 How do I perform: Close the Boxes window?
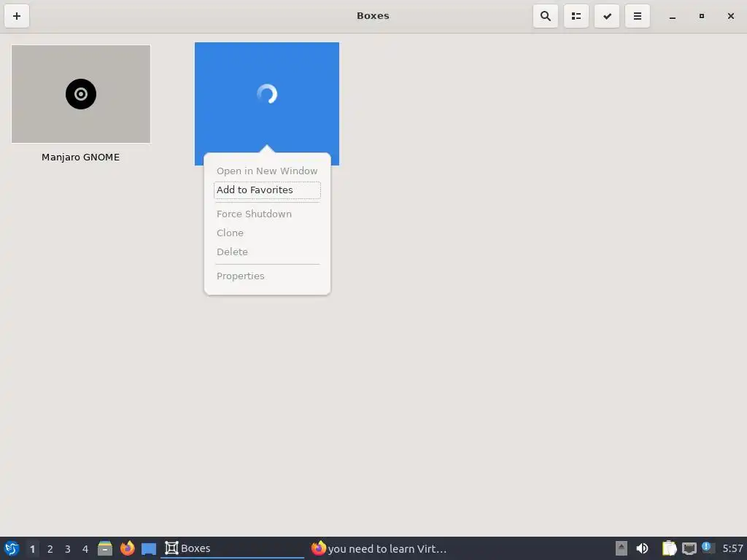pyautogui.click(x=731, y=16)
